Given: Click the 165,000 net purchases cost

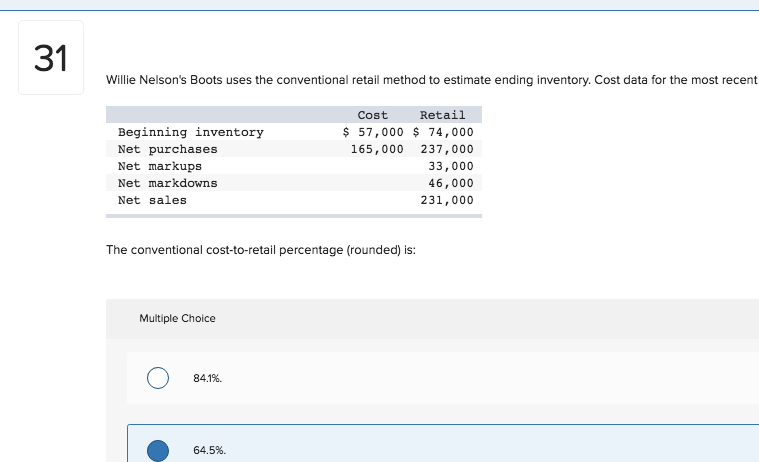Looking at the screenshot, I should coord(377,149).
